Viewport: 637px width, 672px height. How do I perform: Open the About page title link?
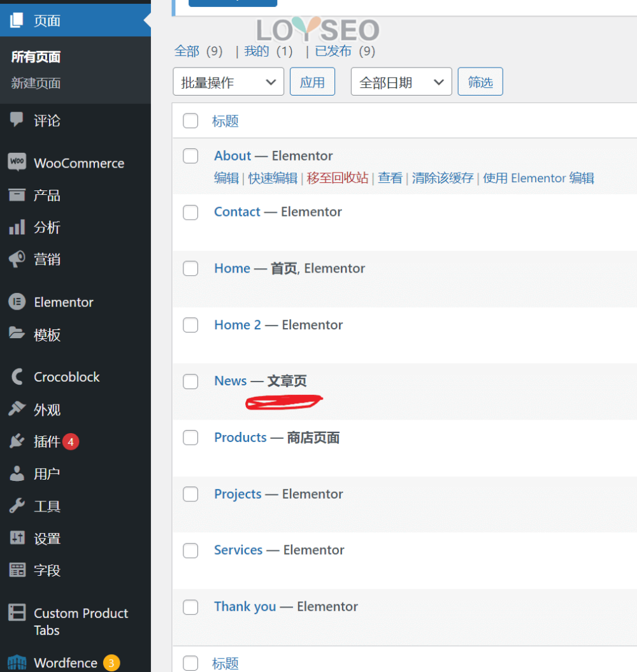pyautogui.click(x=233, y=155)
